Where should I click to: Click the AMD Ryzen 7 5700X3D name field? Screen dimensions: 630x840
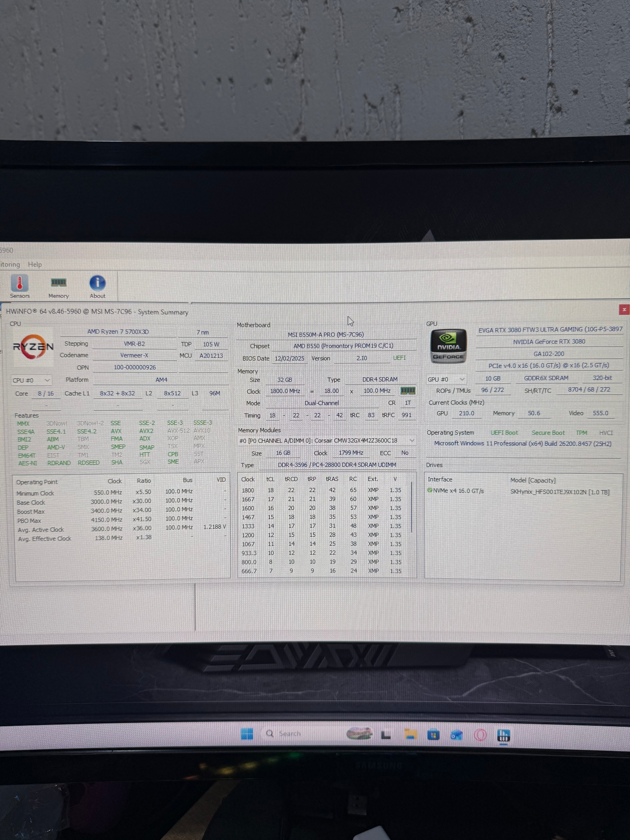[x=118, y=332]
